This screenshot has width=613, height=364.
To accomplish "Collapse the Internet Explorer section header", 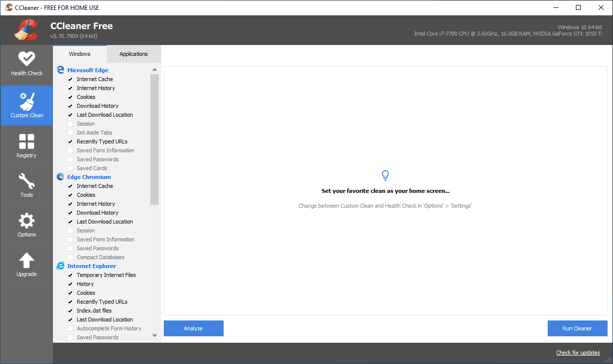I will coord(92,266).
